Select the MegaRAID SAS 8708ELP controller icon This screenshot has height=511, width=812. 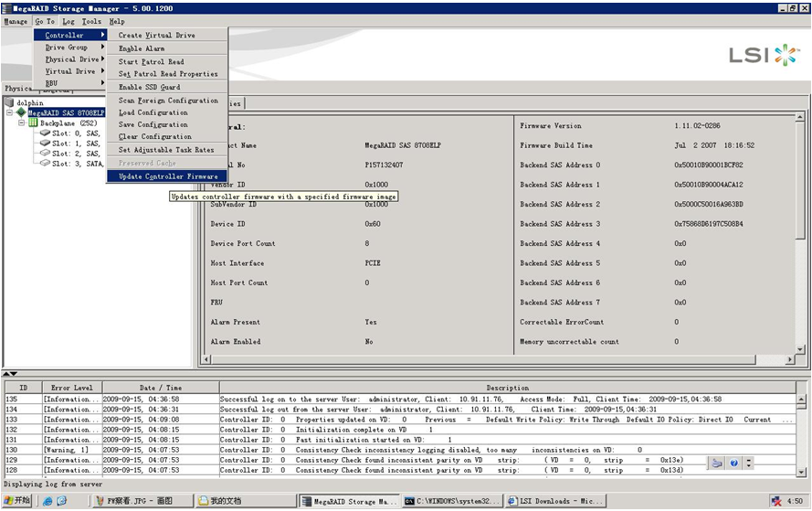pyautogui.click(x=21, y=113)
